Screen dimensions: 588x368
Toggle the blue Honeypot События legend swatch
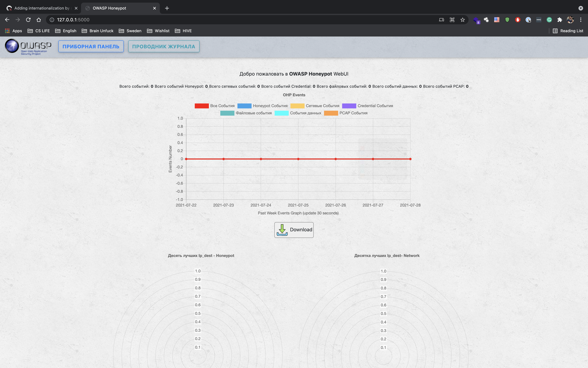tap(244, 106)
